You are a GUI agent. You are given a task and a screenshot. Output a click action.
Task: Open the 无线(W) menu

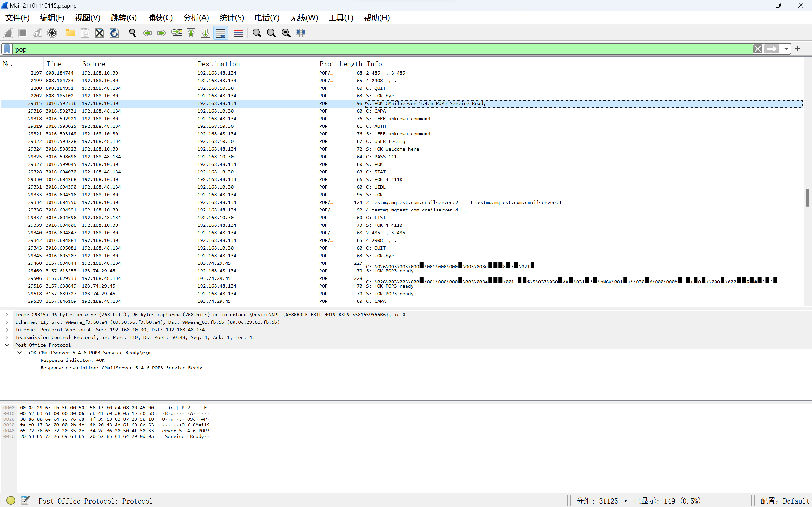(304, 18)
